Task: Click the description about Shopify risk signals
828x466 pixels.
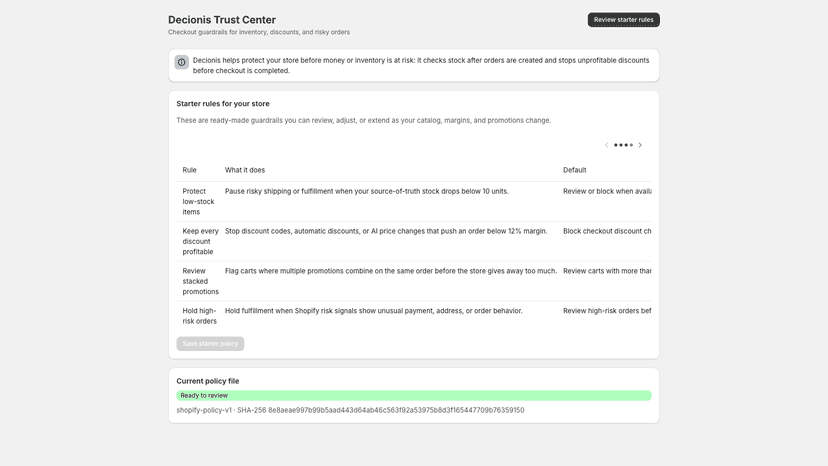Action: (373, 311)
